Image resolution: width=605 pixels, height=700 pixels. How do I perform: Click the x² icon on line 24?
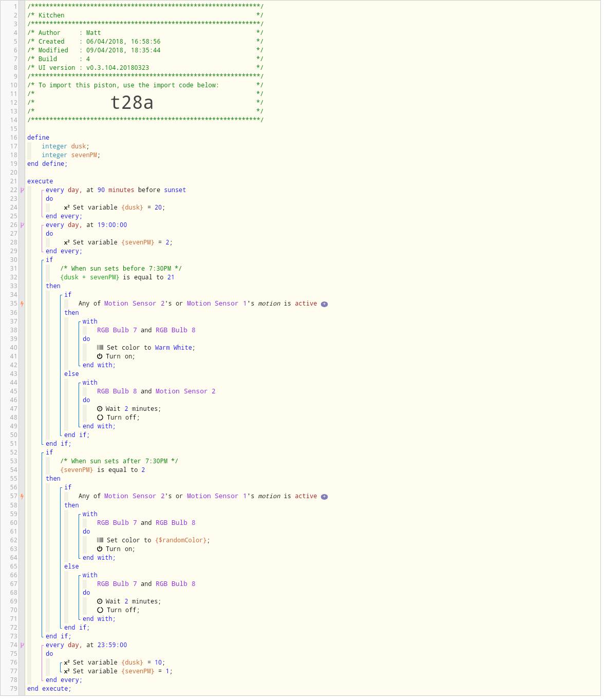67,207
